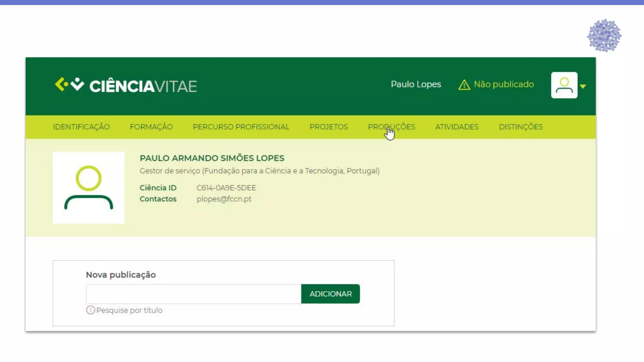644x362 pixels.
Task: Click the large profile picture placeholder
Action: [x=89, y=188]
